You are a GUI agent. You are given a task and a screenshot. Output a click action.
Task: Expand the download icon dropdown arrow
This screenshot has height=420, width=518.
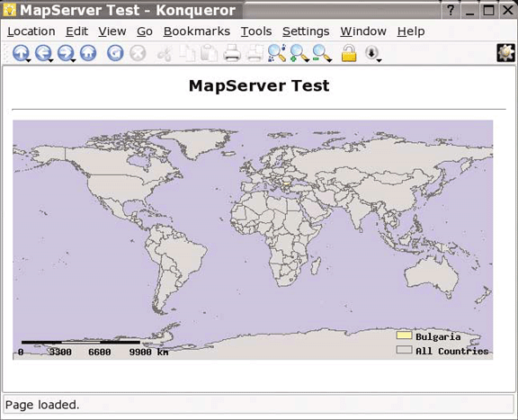pos(380,60)
